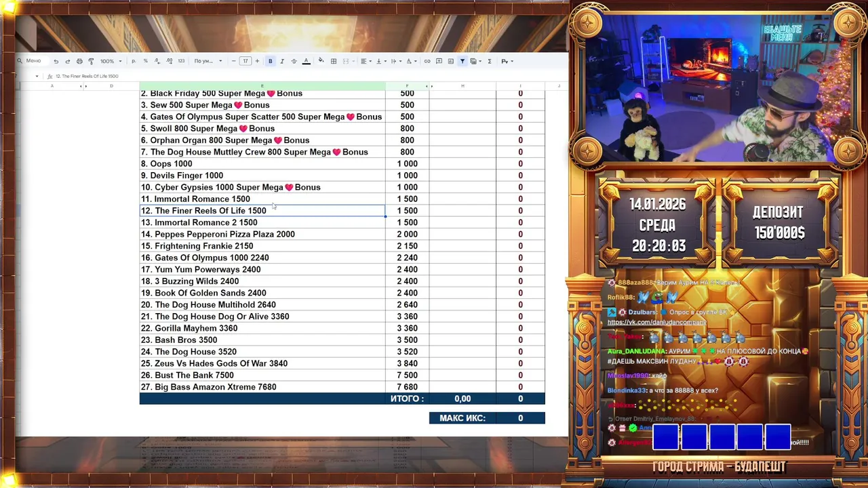Toggle strikethrough formatting

click(x=294, y=61)
